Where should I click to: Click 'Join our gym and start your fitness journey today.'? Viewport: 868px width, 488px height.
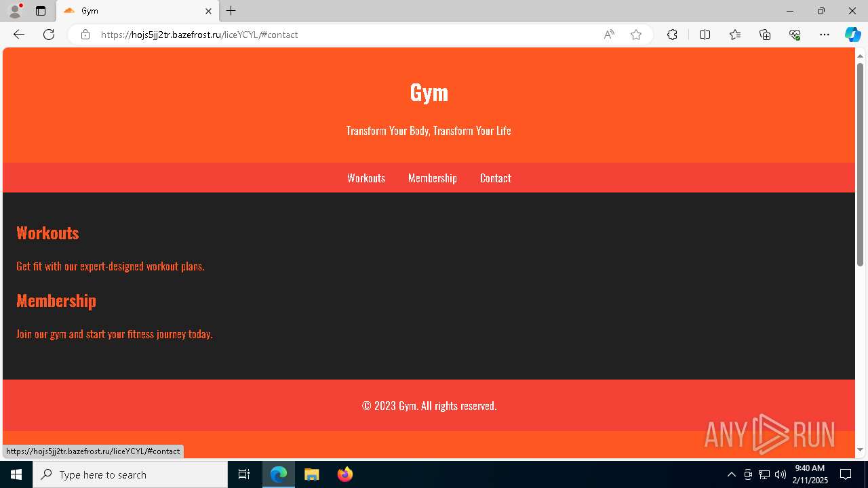click(x=115, y=334)
